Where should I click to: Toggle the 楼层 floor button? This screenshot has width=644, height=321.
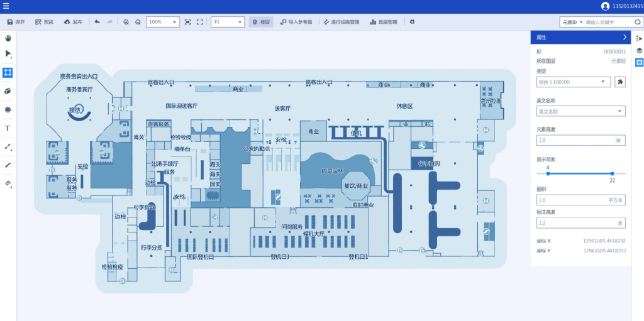click(261, 22)
